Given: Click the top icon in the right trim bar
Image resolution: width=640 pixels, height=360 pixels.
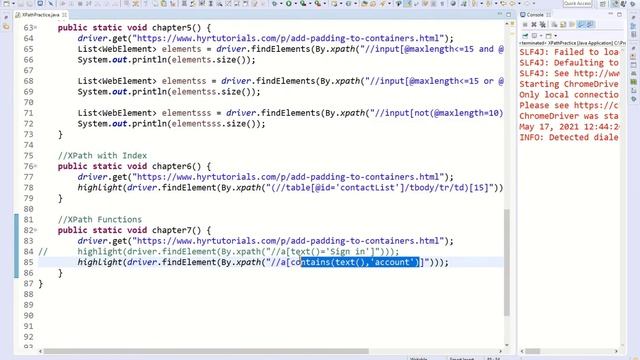Looking at the screenshot, I should [633, 18].
